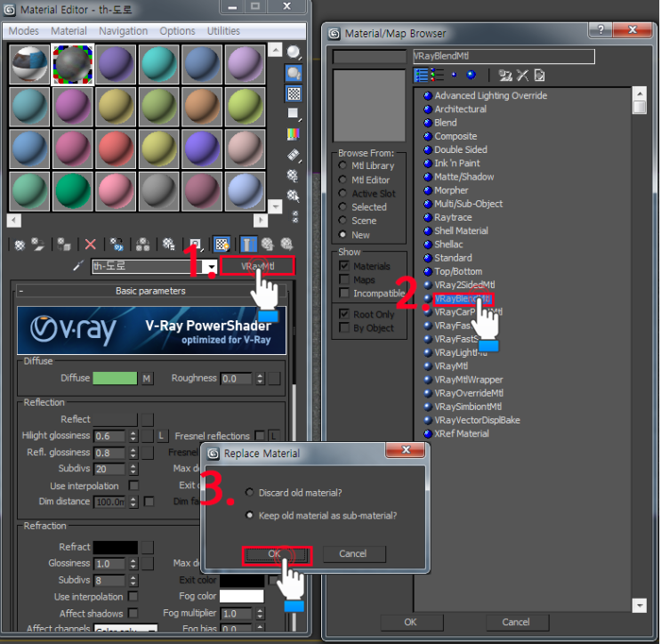661x644 pixels.
Task: Collapse the Basic parameters rollout
Action: tap(150, 291)
